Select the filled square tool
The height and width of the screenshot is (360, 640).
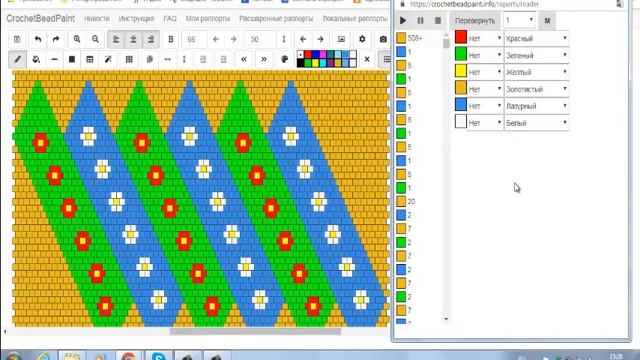point(72,59)
